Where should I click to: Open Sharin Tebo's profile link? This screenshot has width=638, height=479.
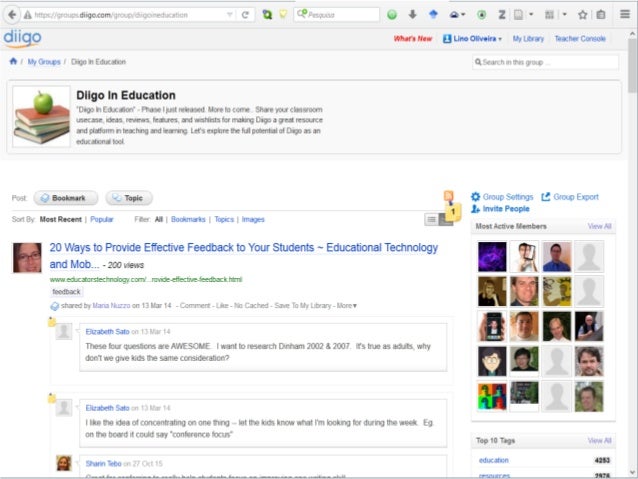[x=103, y=464]
